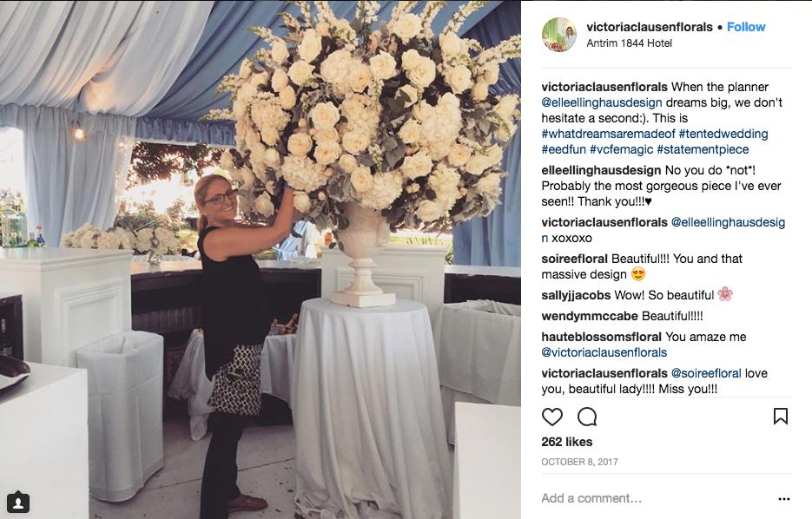The height and width of the screenshot is (519, 812).
Task: Click the comment speech bubble icon
Action: click(x=587, y=417)
